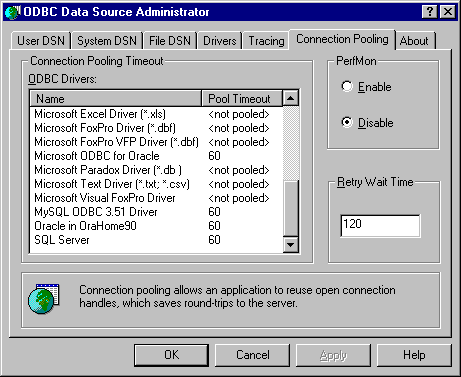The width and height of the screenshot is (461, 377).
Task: Open the File DSN tab
Action: pos(170,41)
